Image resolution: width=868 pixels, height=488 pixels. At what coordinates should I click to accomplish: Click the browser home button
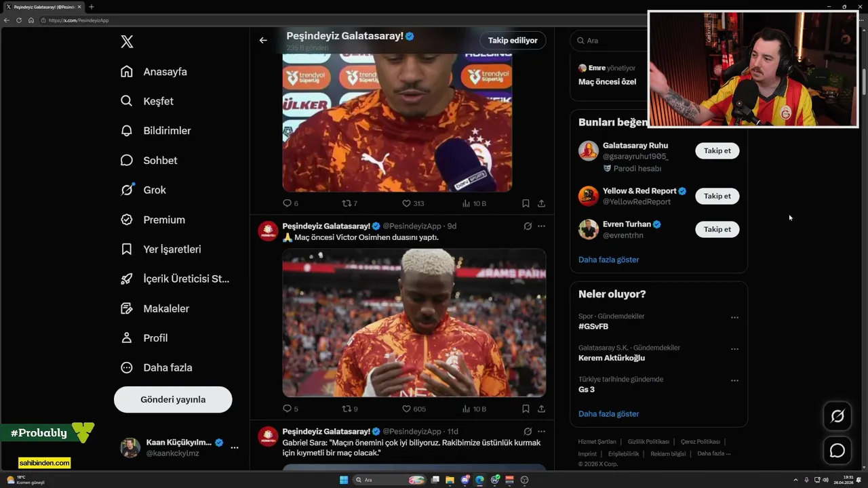[x=31, y=20]
